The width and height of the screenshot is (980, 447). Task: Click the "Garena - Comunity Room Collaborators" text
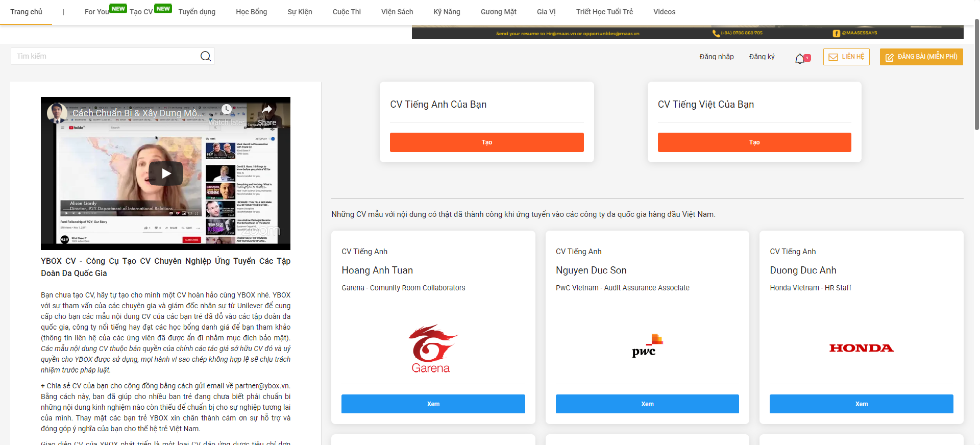click(403, 288)
